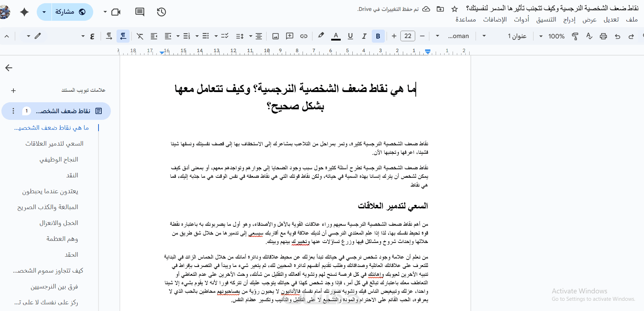Decrease font size with minus button
644x311 pixels.
click(x=422, y=36)
